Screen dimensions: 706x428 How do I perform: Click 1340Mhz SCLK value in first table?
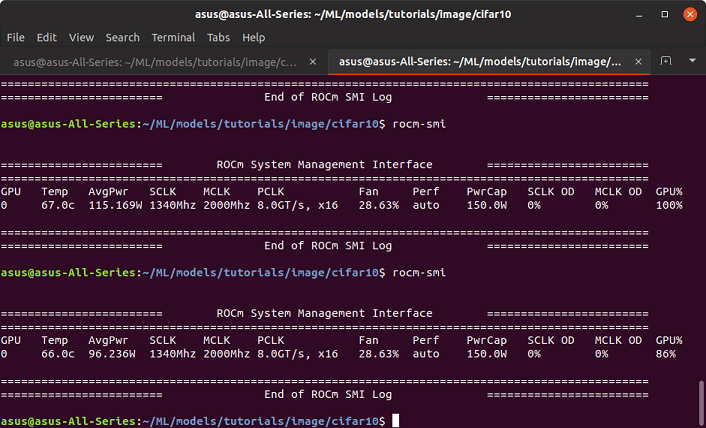[x=172, y=206]
